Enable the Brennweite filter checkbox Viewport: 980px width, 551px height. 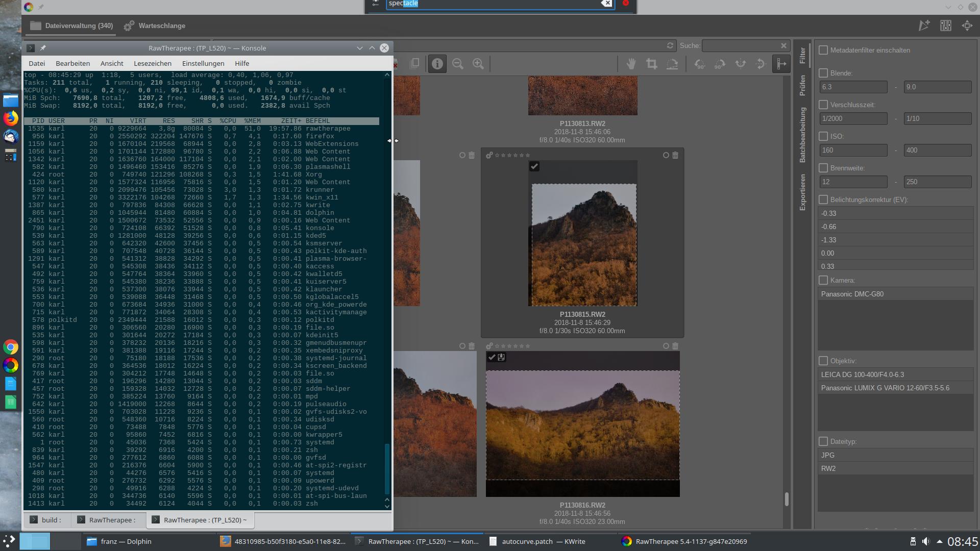point(823,167)
